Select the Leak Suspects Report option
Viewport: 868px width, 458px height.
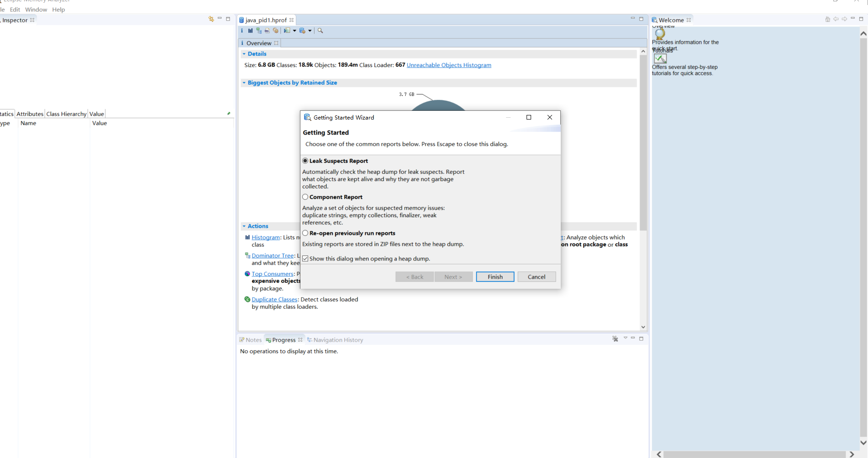[x=305, y=161]
